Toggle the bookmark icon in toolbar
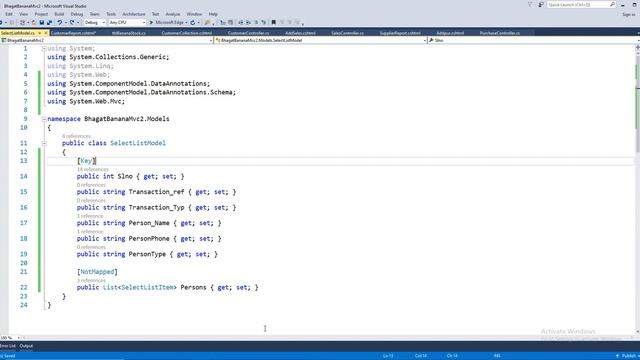 point(273,22)
